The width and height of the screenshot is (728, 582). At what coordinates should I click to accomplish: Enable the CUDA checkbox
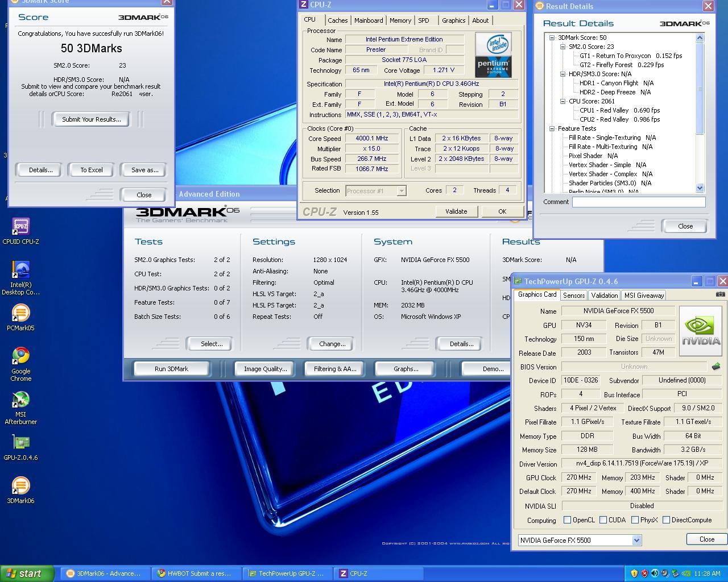tap(603, 520)
